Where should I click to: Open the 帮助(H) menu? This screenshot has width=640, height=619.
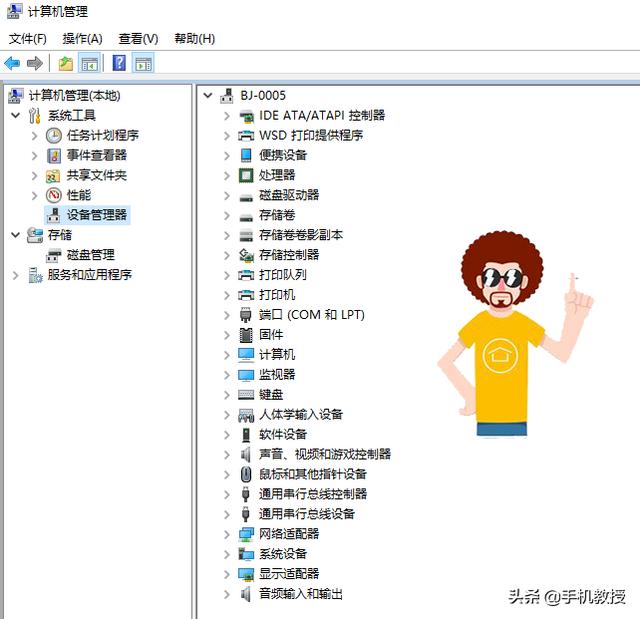pos(195,39)
